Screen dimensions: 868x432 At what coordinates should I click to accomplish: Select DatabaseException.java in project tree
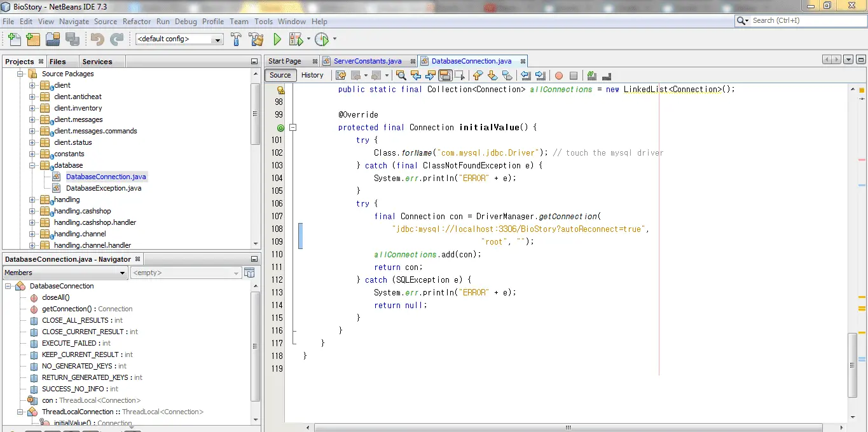tap(104, 188)
